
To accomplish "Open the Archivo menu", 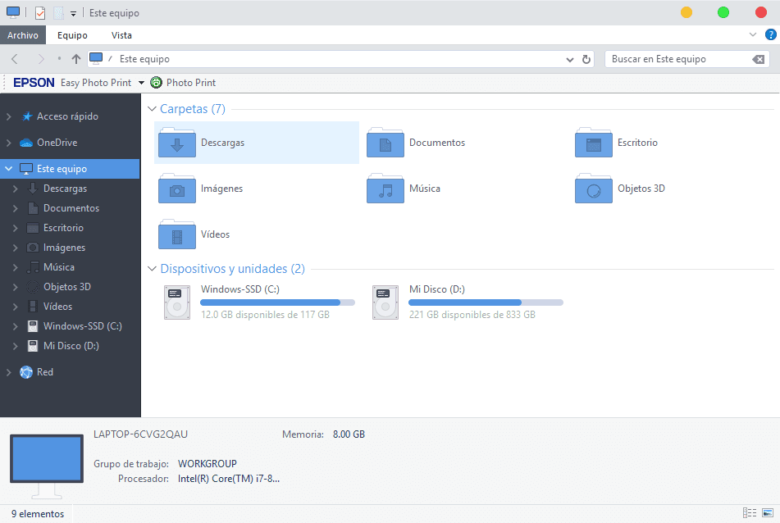I will [x=23, y=35].
